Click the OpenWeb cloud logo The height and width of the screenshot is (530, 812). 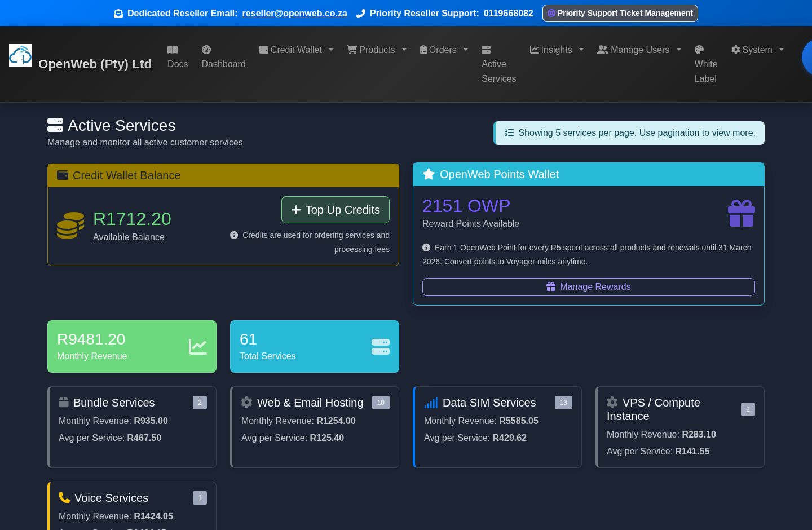20,55
